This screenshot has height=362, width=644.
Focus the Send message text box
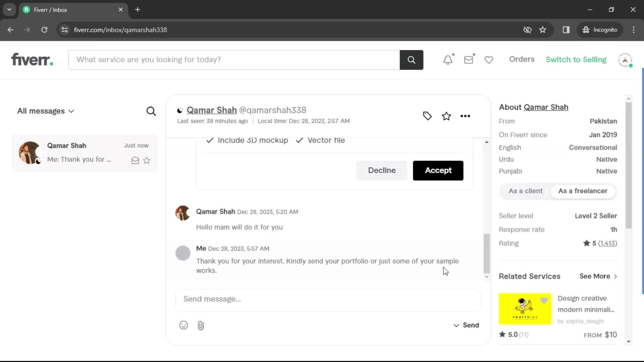coord(328,299)
